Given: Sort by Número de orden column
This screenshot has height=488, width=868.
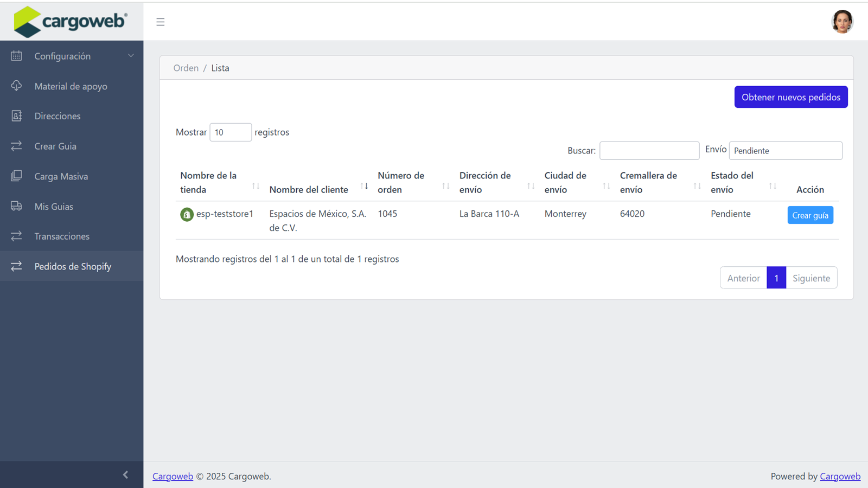Looking at the screenshot, I should coord(414,183).
